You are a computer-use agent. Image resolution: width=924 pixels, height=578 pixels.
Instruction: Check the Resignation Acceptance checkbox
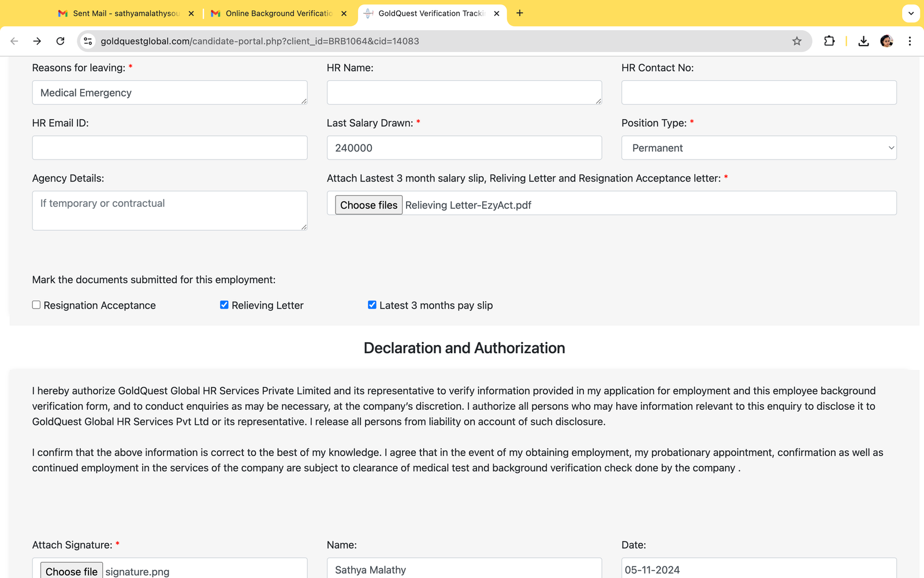(x=36, y=305)
